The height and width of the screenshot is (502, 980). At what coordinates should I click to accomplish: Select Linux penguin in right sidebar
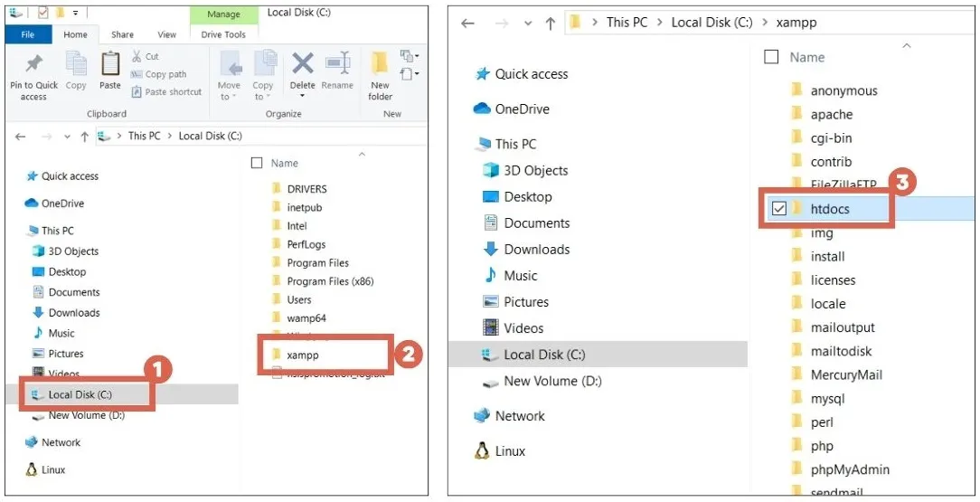[x=482, y=450]
